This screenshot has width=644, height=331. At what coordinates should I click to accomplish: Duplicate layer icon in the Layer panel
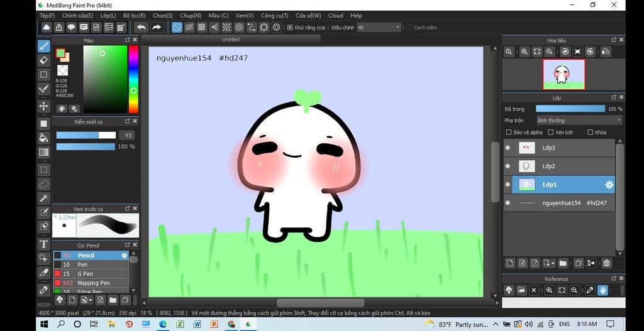[579, 263]
